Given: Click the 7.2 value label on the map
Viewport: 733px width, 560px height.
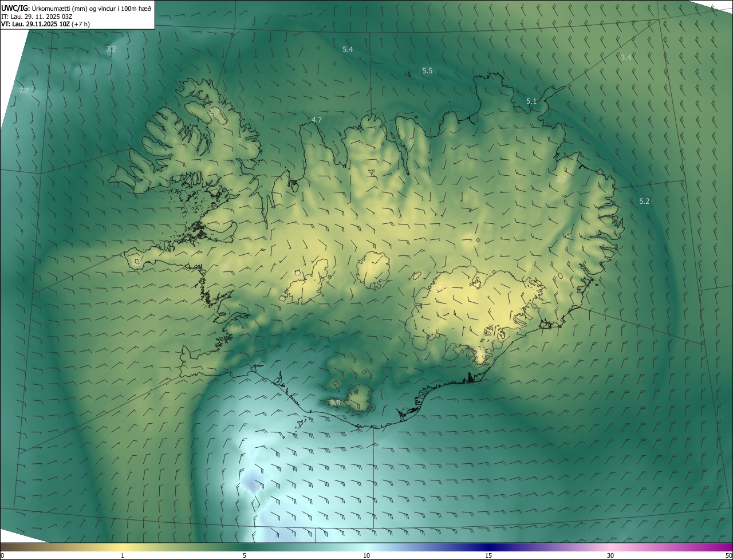Looking at the screenshot, I should click(111, 49).
